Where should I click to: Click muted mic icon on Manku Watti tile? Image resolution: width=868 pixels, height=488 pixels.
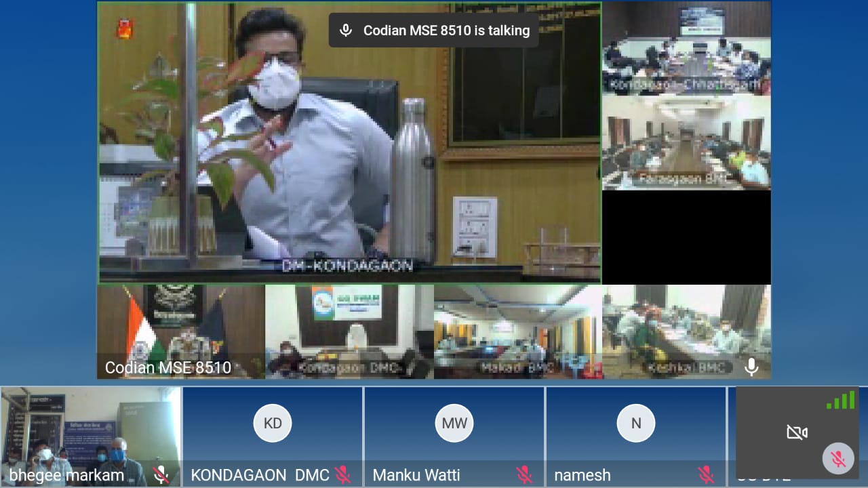click(x=524, y=474)
